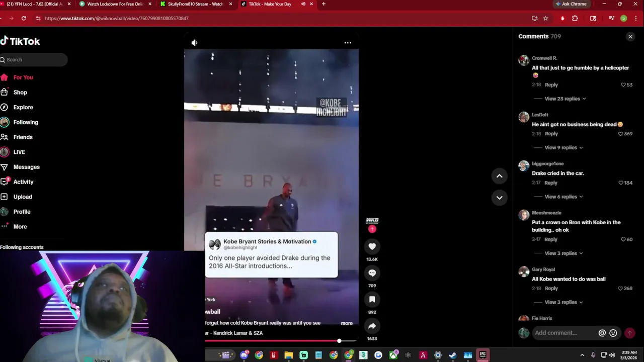Screen dimensions: 644x362
Task: Open a new browser tab
Action: tap(324, 4)
